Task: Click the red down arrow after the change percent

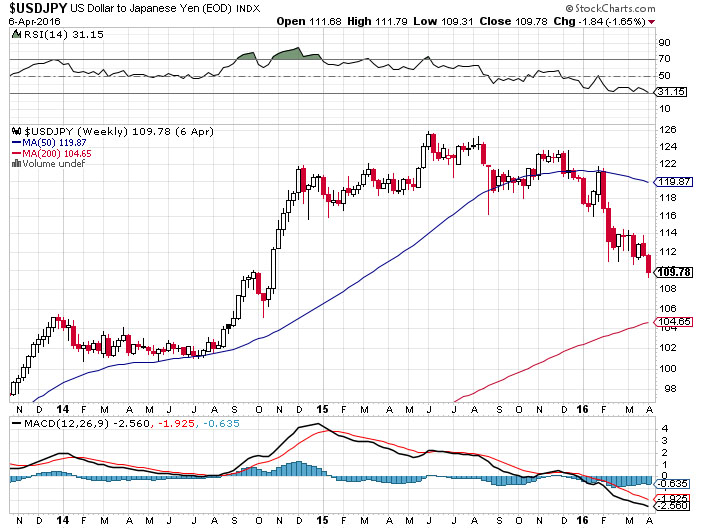Action: pyautogui.click(x=652, y=22)
